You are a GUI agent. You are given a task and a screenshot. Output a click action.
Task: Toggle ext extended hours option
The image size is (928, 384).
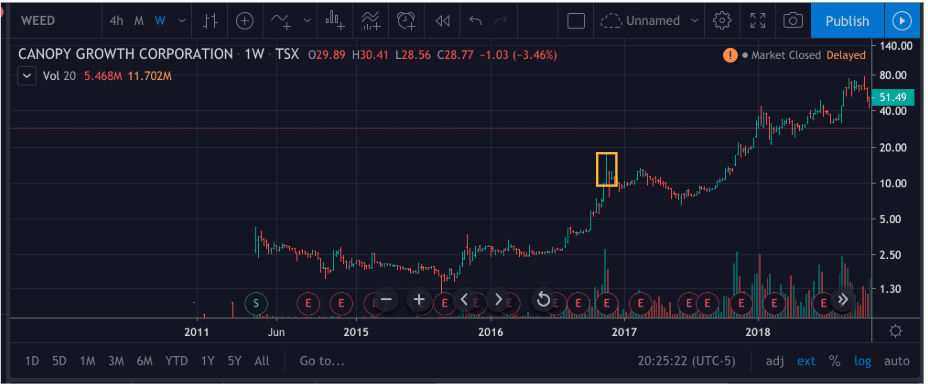pos(806,361)
